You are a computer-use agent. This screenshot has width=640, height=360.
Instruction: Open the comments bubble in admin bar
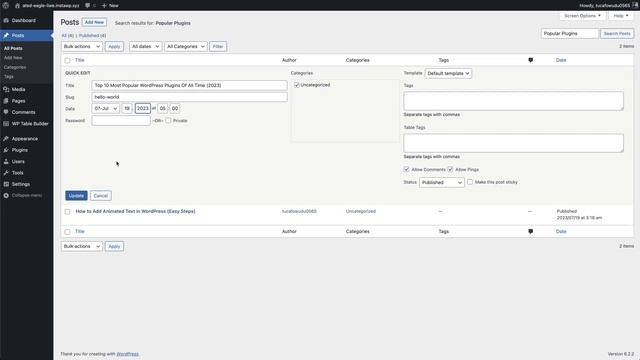coord(87,5)
